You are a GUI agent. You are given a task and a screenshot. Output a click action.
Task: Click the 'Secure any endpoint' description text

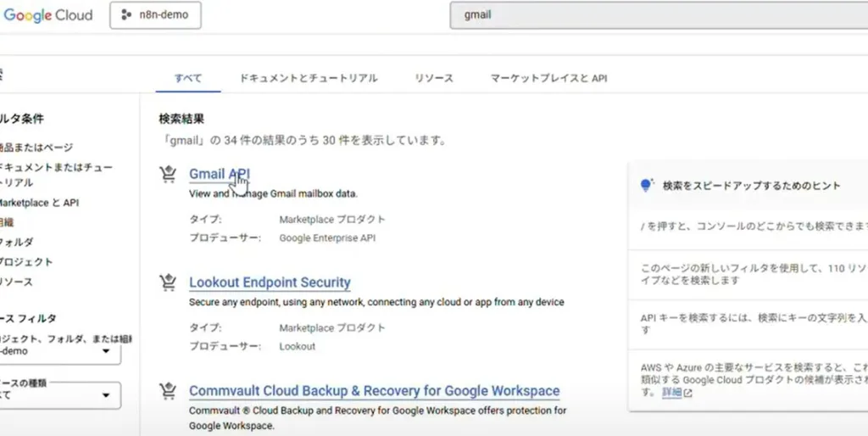point(376,303)
